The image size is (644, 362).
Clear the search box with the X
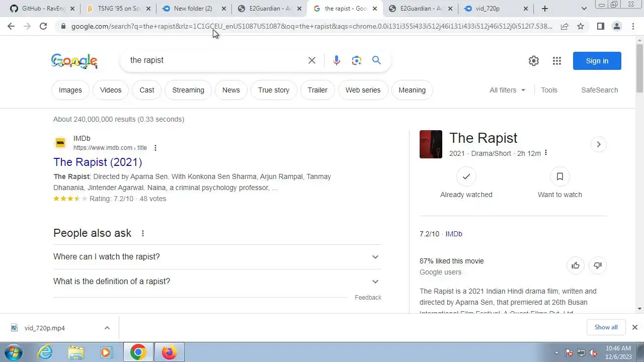point(312,60)
